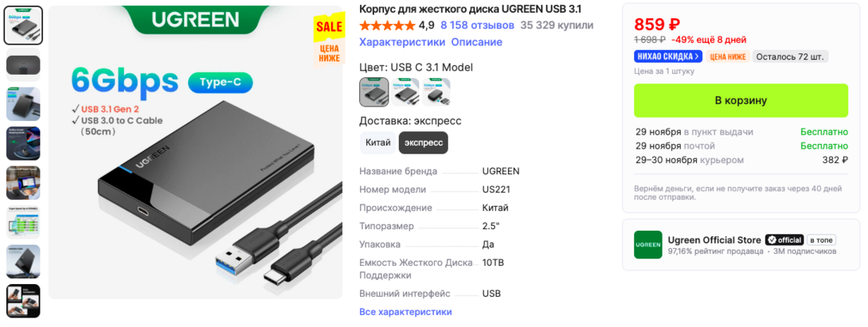Click the five-star rating icons
The width and height of the screenshot is (868, 327).
click(387, 25)
